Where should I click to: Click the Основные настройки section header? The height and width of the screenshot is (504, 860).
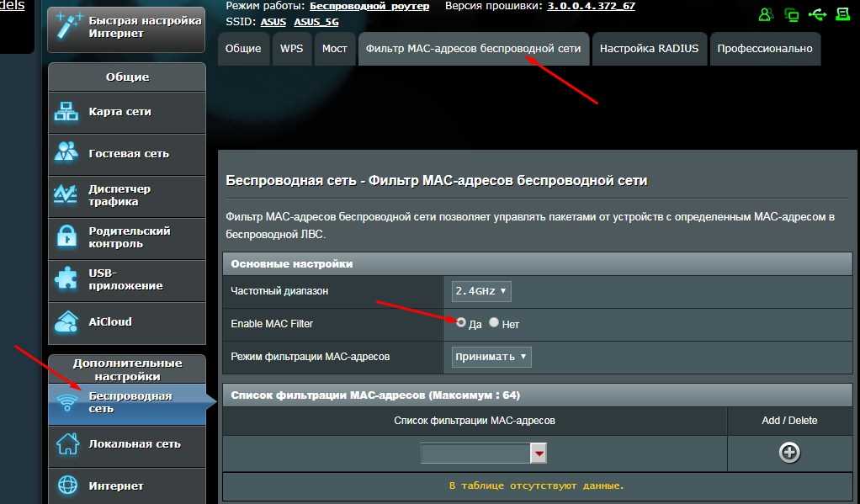pos(538,264)
